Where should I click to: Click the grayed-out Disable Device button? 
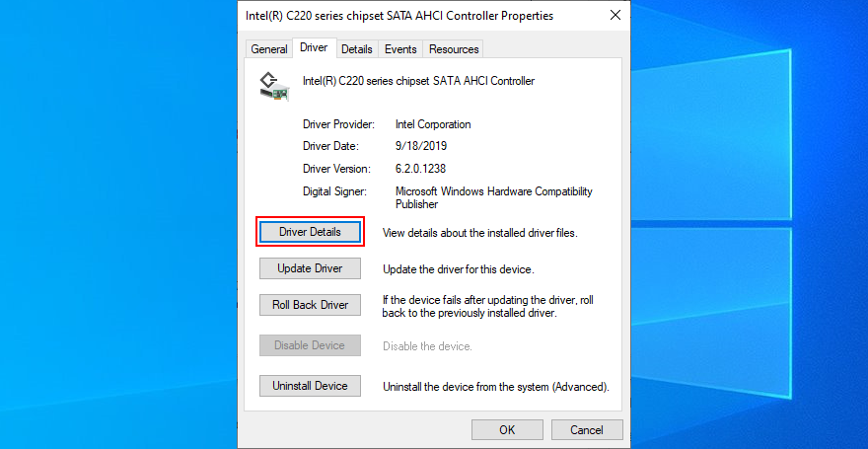click(310, 345)
